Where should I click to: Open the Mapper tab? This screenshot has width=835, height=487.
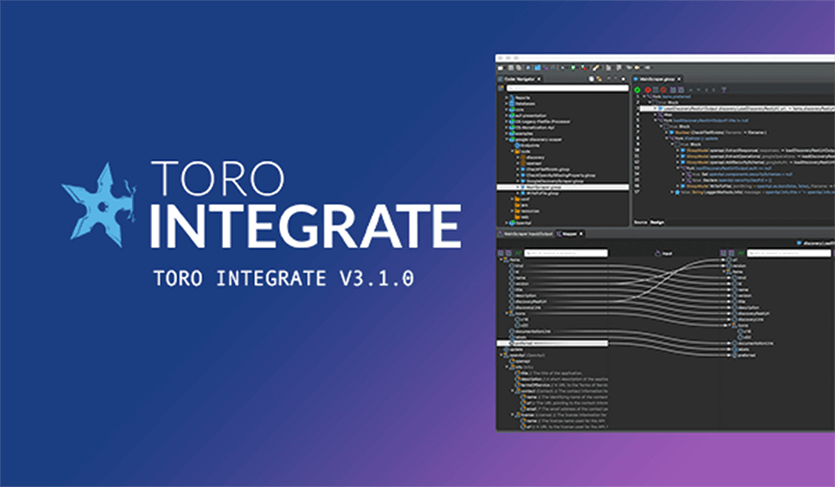569,234
